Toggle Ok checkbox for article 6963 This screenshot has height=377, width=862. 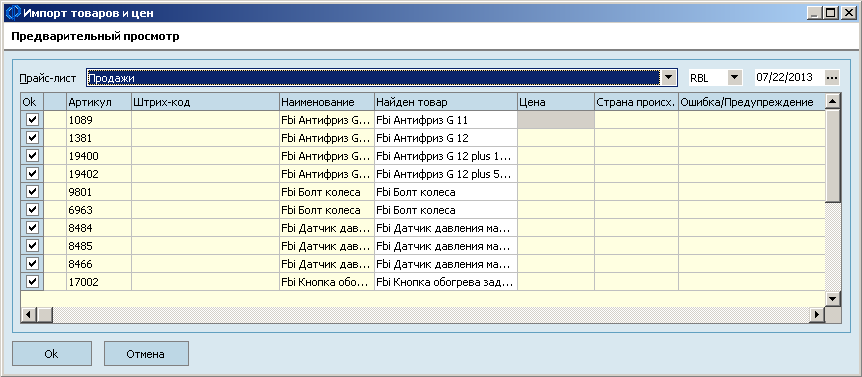(32, 209)
